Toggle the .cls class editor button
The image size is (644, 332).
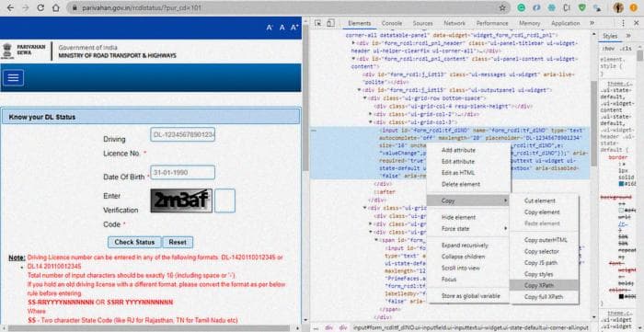(x=626, y=49)
